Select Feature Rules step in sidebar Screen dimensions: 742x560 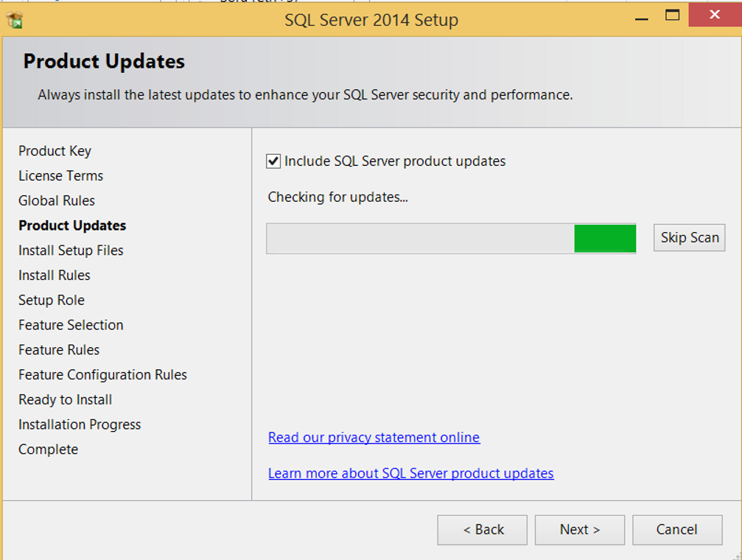coord(59,350)
